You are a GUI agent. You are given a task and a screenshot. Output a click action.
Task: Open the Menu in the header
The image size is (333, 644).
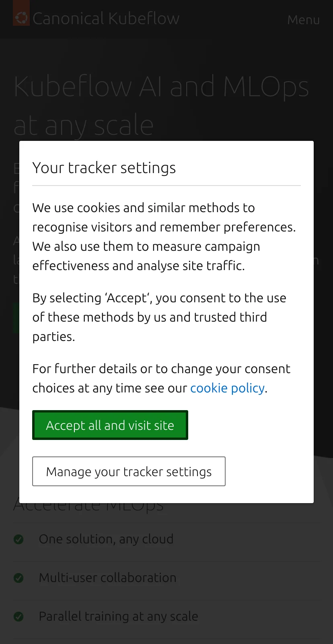303,19
